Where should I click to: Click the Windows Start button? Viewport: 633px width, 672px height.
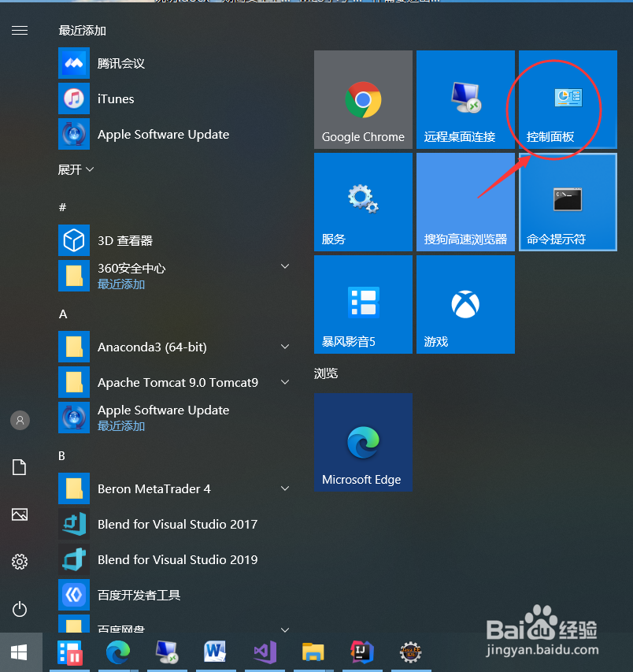[19, 653]
